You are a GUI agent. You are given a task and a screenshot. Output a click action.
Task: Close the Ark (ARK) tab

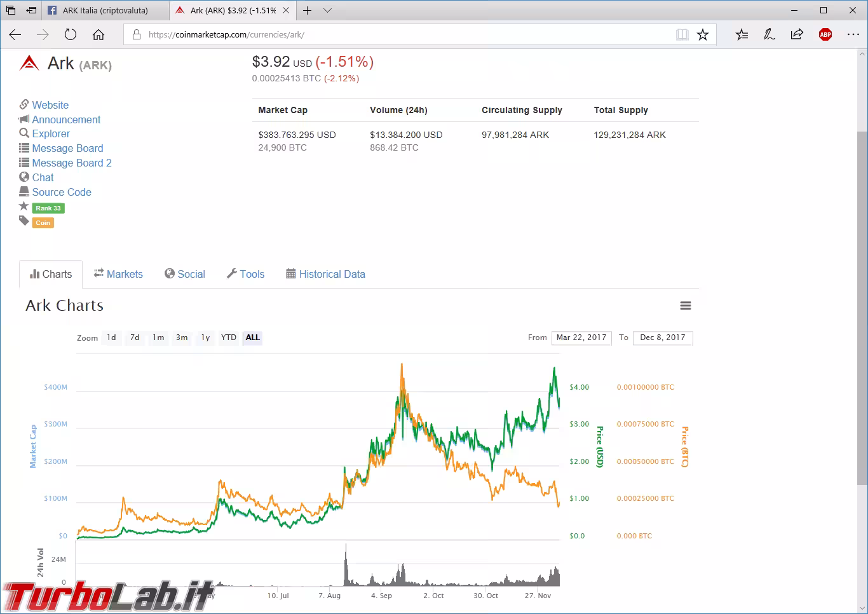click(x=286, y=10)
